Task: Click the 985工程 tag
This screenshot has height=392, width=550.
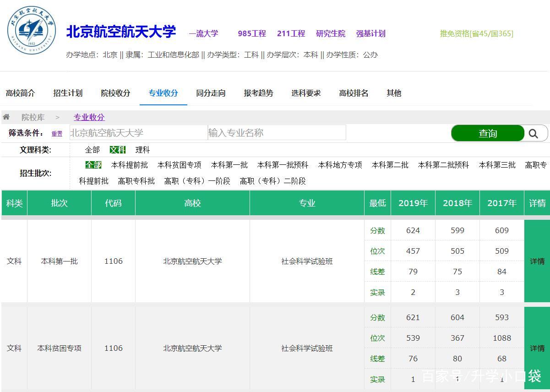Action: (x=252, y=33)
